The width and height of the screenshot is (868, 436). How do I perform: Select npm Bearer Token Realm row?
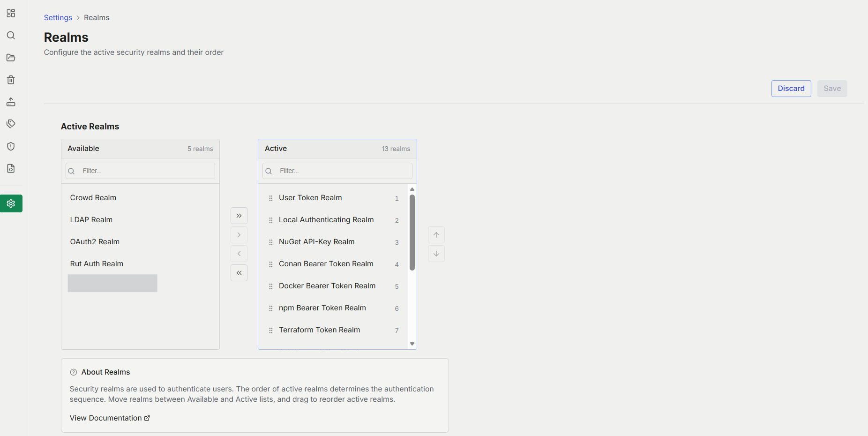pos(334,308)
